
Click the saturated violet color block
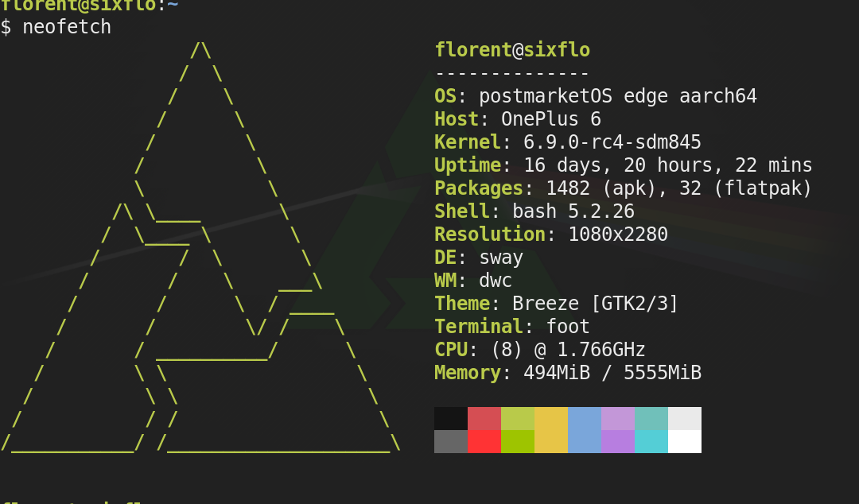[618, 441]
